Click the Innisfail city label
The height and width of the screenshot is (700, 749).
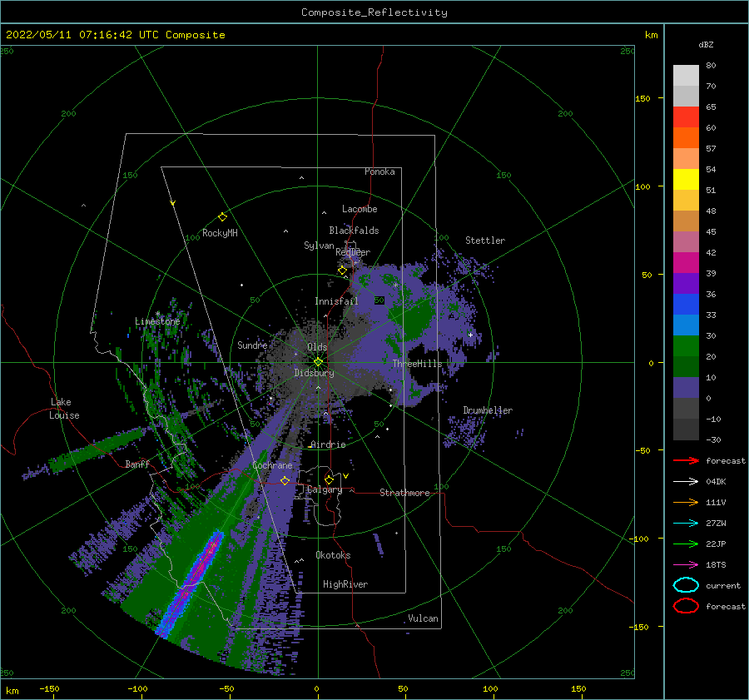[x=336, y=301]
